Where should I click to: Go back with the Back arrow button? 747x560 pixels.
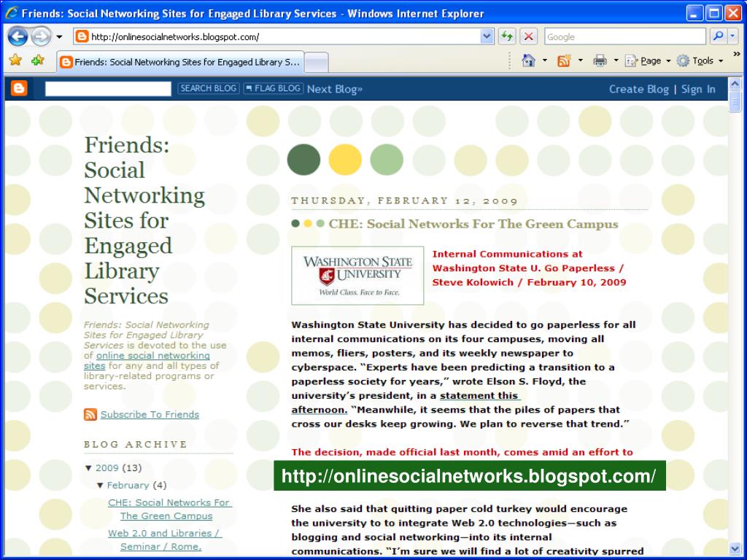[18, 36]
